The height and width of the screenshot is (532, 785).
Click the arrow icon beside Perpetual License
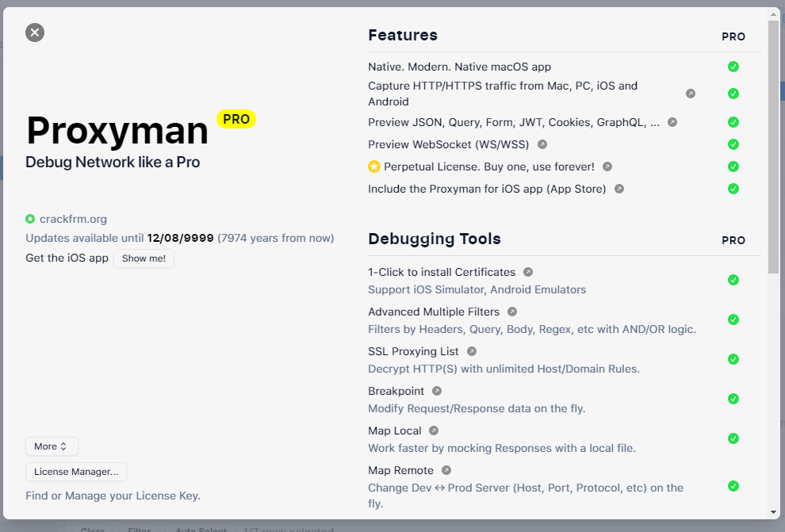point(607,166)
